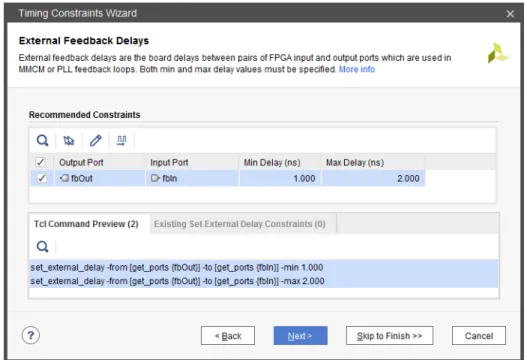Toggle the header select-all checkbox
The width and height of the screenshot is (527, 360).
click(x=41, y=162)
